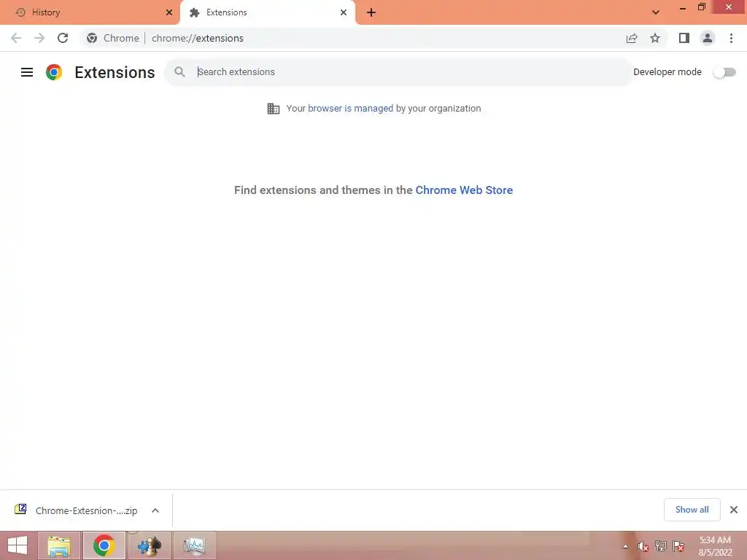Click Show all downloads button
Image resolution: width=747 pixels, height=560 pixels.
(x=692, y=510)
